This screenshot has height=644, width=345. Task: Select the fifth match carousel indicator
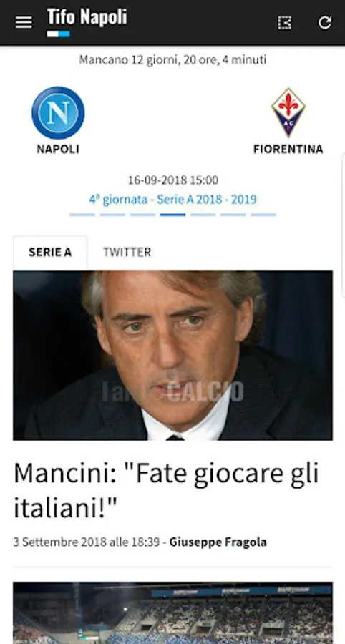(203, 215)
